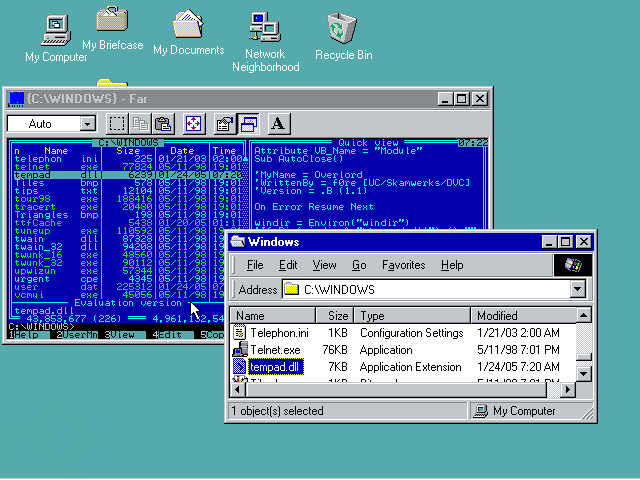Select the urgent cpe row in Far
640x480 pixels.
pyautogui.click(x=118, y=279)
